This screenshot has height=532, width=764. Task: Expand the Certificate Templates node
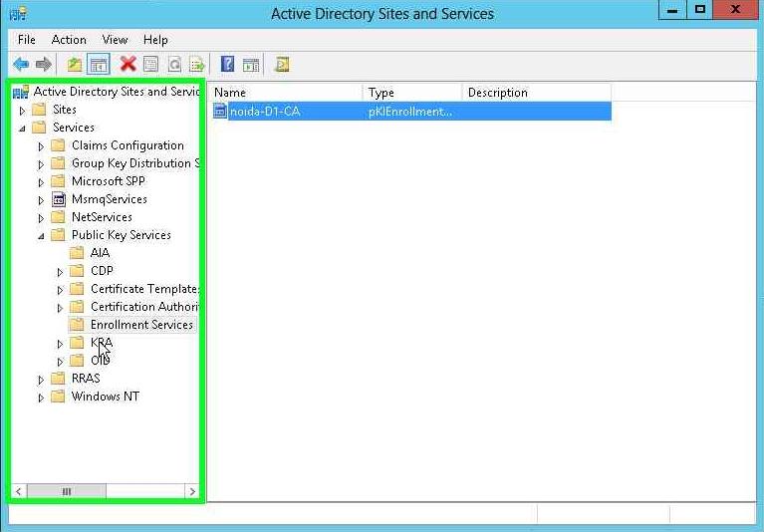60,290
